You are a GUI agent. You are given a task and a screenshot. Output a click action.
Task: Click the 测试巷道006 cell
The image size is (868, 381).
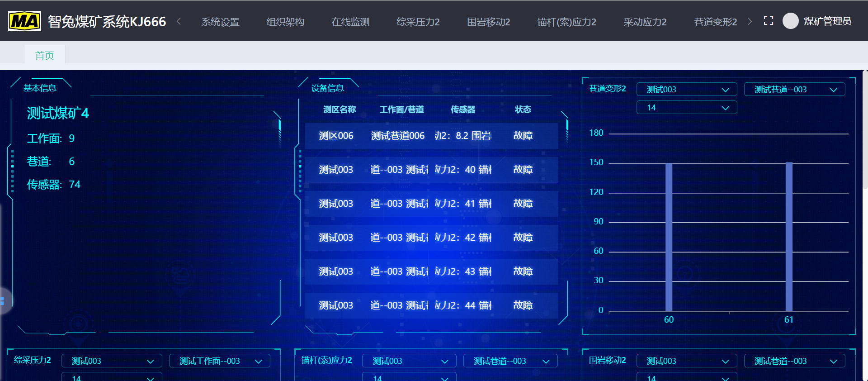pos(398,136)
